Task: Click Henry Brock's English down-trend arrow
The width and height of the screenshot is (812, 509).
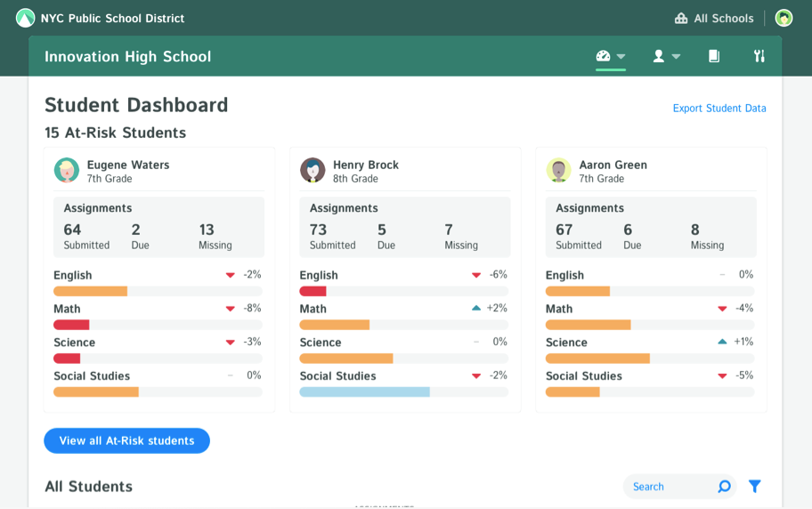Action: 476,275
